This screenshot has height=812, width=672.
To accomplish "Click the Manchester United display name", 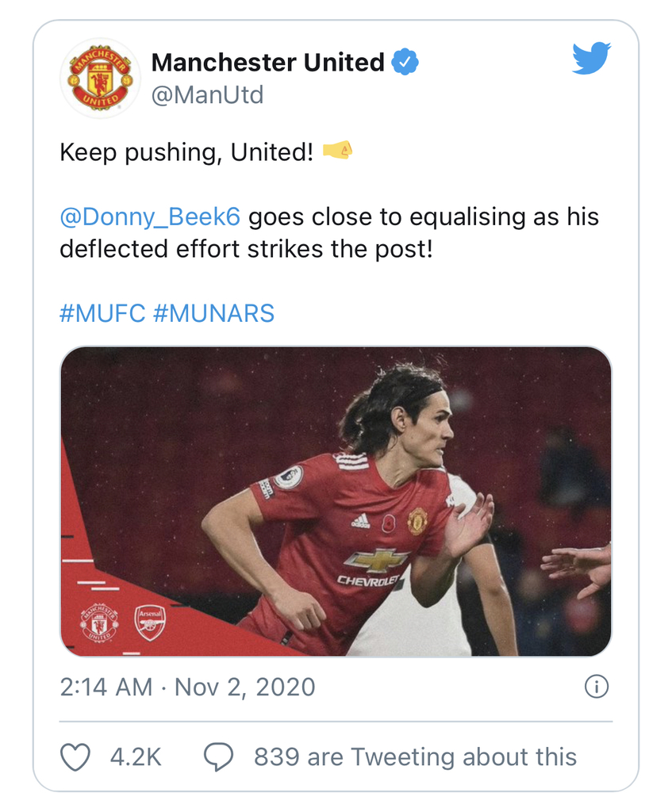I will click(268, 62).
